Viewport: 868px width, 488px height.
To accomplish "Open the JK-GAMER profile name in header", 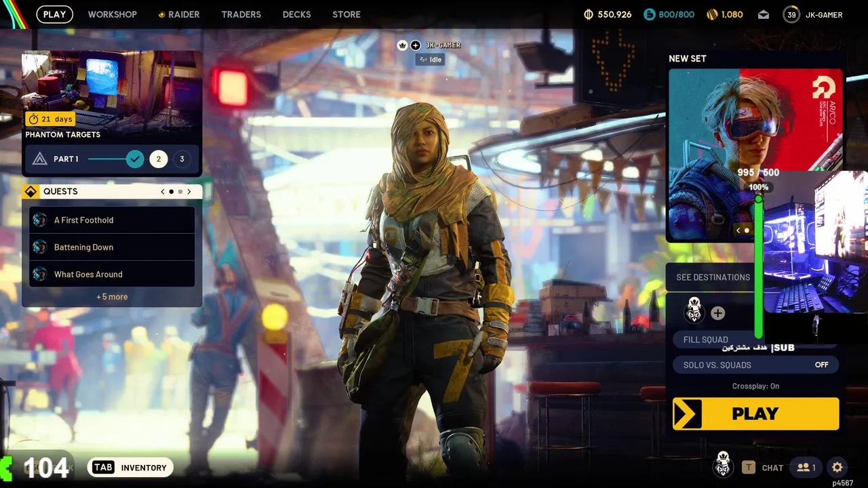I will 824,15.
